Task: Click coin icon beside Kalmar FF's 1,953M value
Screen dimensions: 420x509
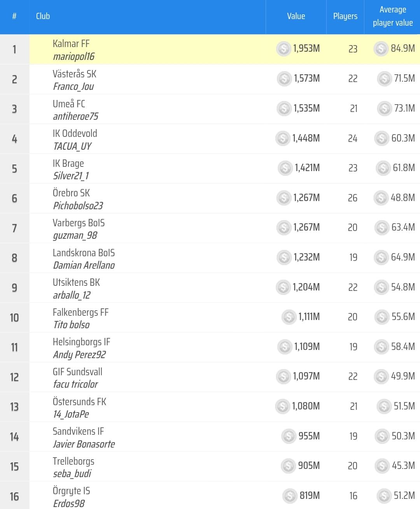Action: tap(283, 49)
